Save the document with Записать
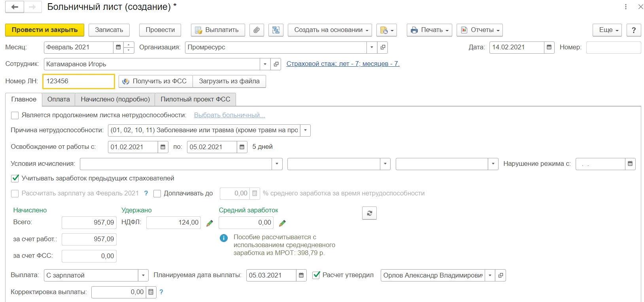Image resolution: width=644 pixels, height=302 pixels. click(109, 30)
